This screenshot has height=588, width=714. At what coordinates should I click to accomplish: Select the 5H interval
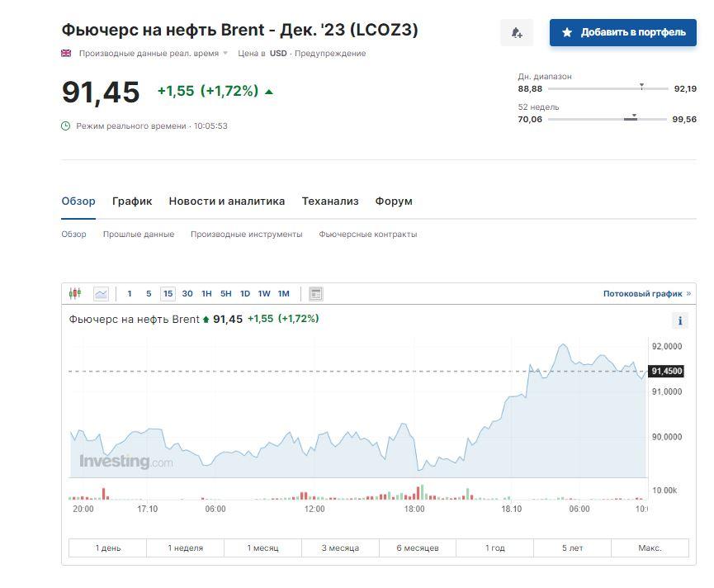point(226,294)
